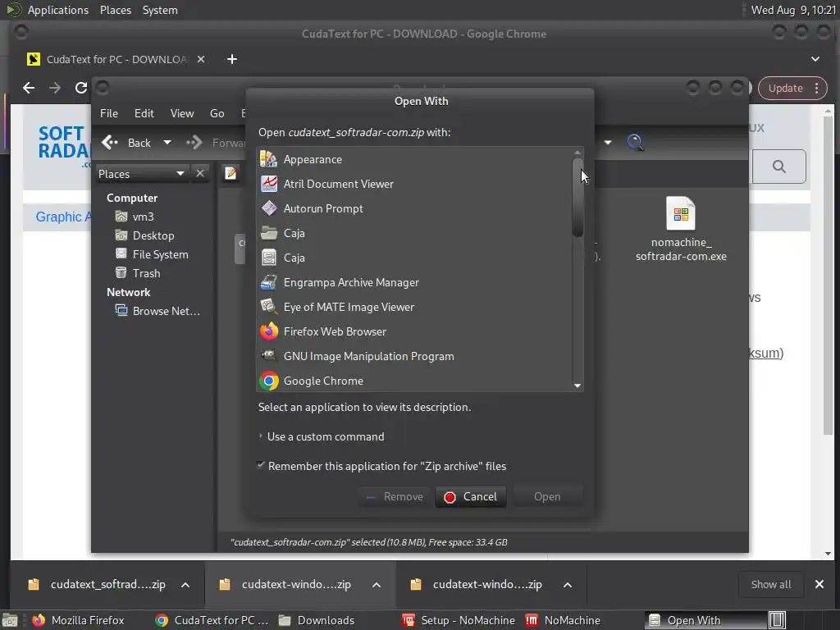Viewport: 840px width, 630px height.
Task: Close the Places side pane
Action: click(x=200, y=173)
